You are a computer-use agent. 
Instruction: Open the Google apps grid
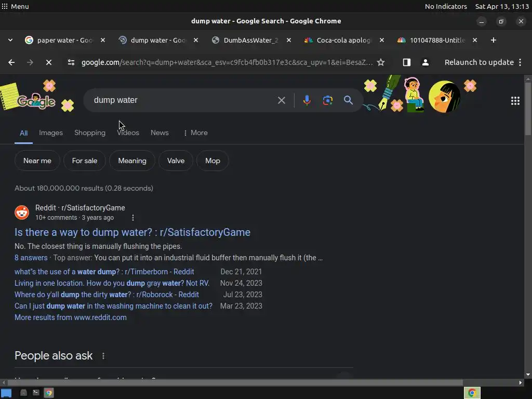click(x=515, y=101)
